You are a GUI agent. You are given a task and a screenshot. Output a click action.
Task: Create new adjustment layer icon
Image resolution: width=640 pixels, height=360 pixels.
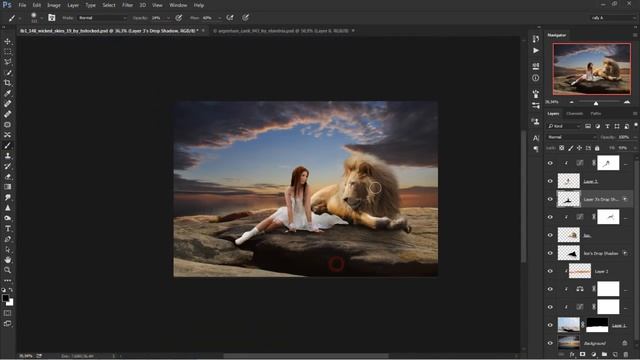(x=593, y=354)
